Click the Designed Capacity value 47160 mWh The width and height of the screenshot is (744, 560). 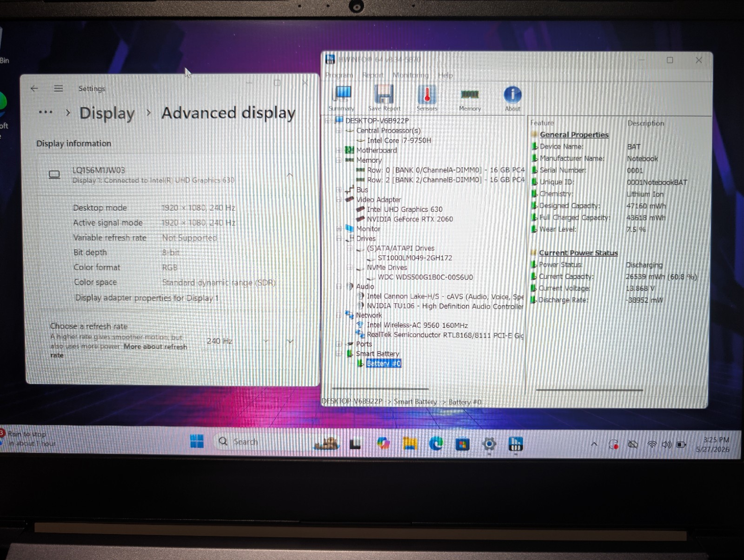coord(646,206)
